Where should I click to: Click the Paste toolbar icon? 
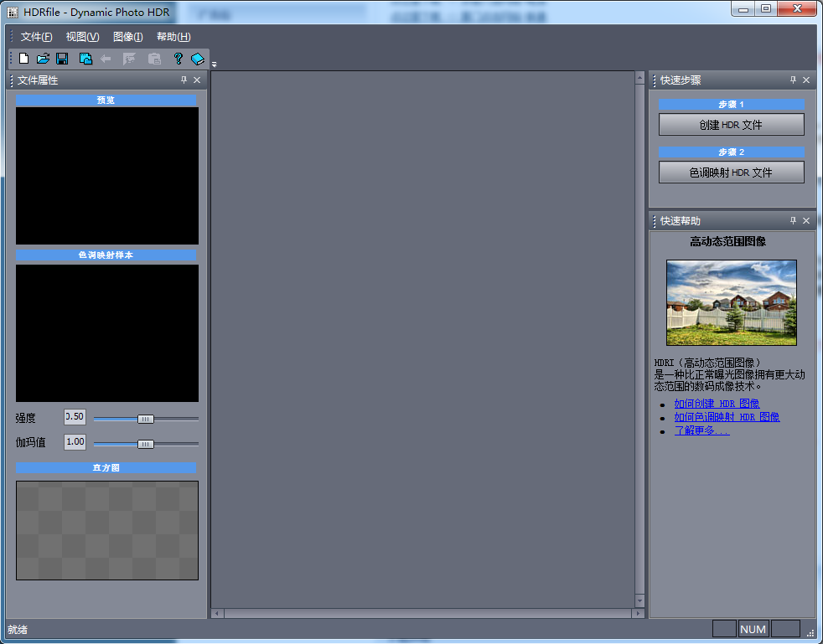(x=153, y=58)
